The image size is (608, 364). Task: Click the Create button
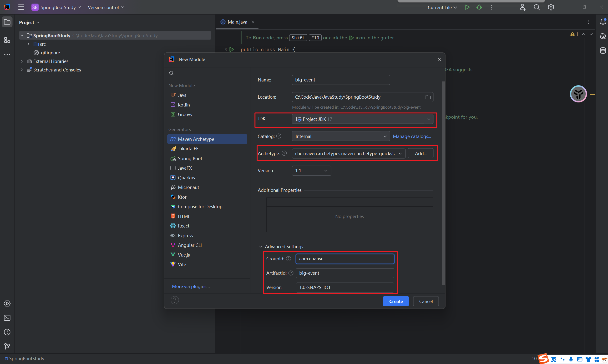[395, 301]
